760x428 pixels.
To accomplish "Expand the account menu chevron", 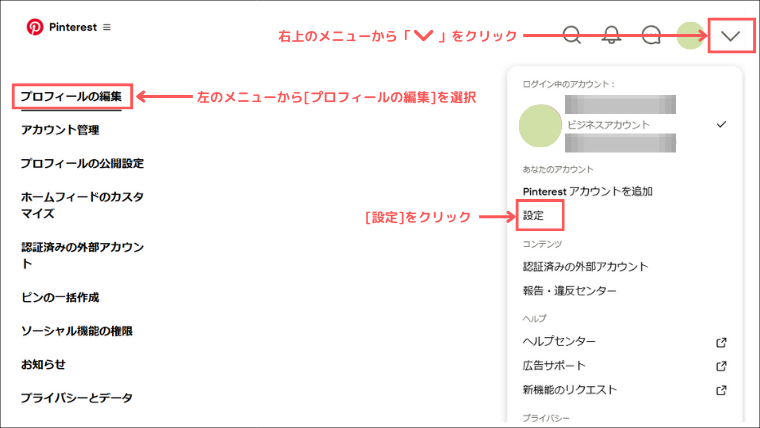I will [x=730, y=36].
